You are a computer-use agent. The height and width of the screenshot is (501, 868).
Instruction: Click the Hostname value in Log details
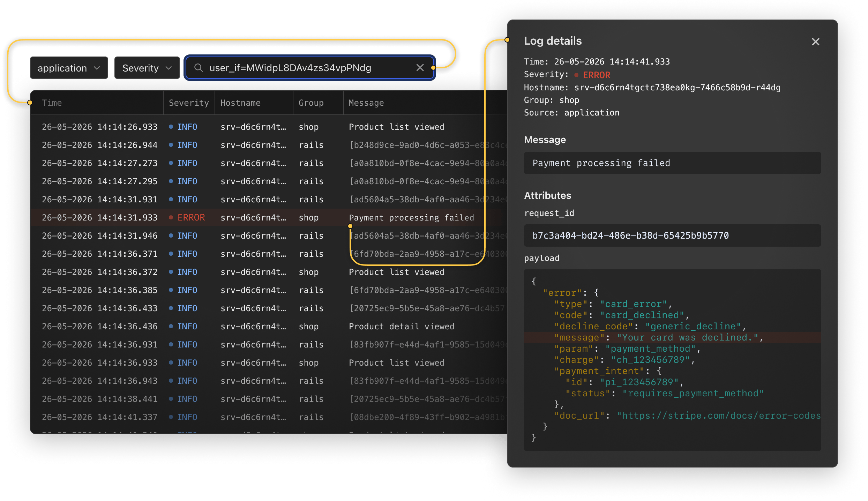point(677,87)
